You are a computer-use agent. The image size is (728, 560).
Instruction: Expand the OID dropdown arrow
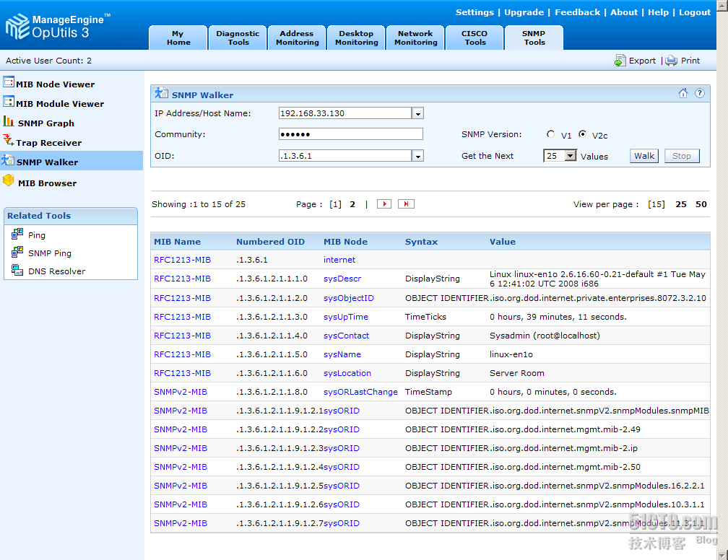point(417,156)
